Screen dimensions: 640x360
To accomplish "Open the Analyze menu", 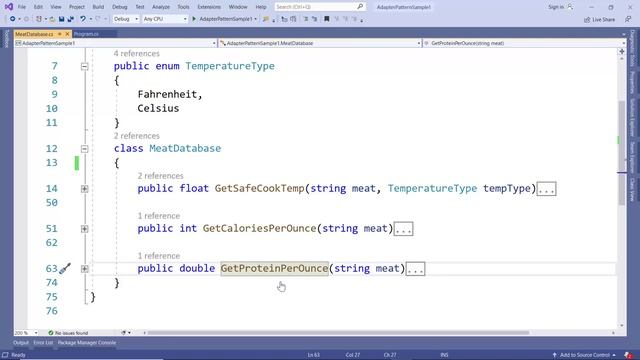I will 161,7.
